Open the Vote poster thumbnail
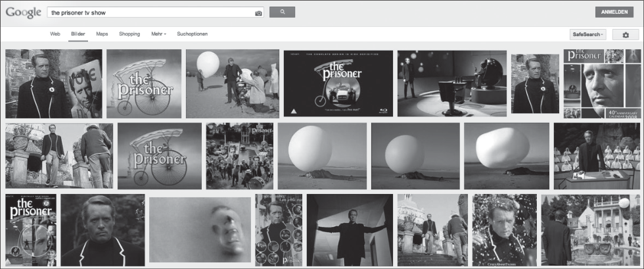644x269 pixels. (x=54, y=84)
